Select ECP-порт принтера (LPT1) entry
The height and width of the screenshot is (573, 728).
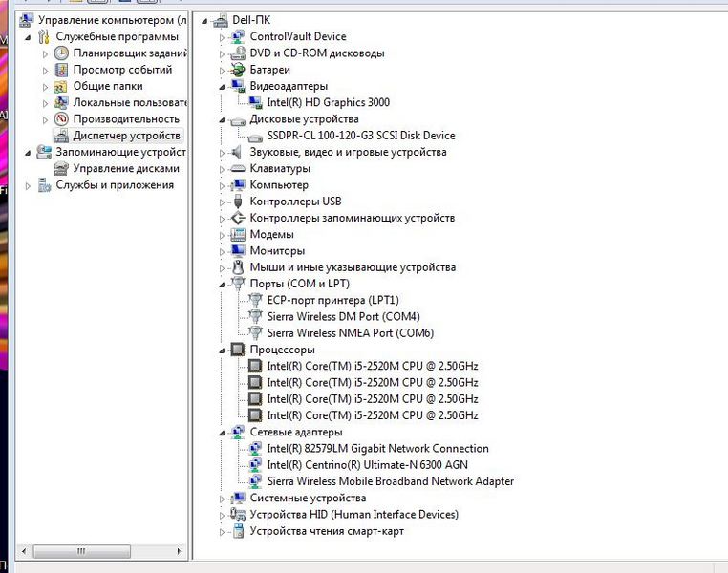click(x=332, y=300)
